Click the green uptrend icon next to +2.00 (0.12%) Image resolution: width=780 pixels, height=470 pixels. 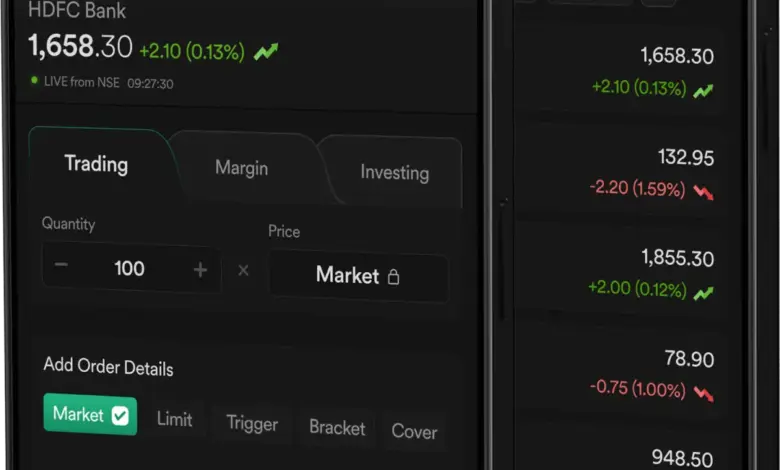pos(704,293)
